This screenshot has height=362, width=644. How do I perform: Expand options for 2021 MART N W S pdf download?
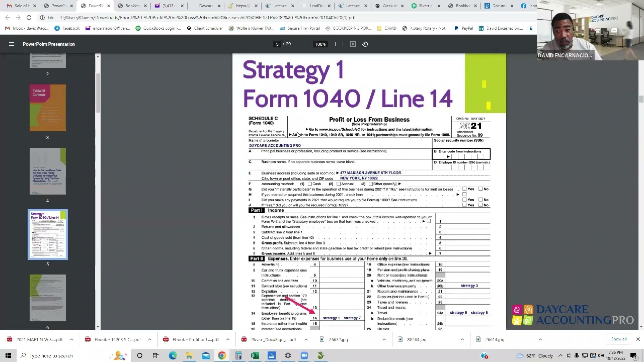(x=71, y=339)
